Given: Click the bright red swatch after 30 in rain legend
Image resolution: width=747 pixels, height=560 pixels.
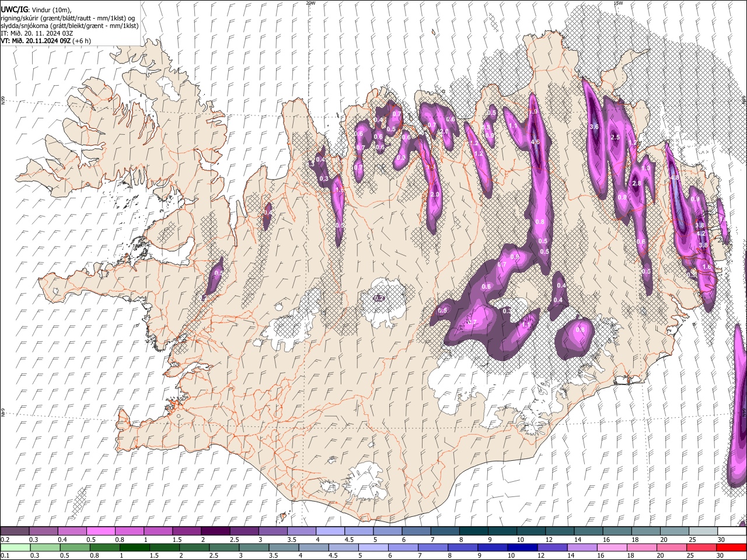Looking at the screenshot, I should (731, 547).
